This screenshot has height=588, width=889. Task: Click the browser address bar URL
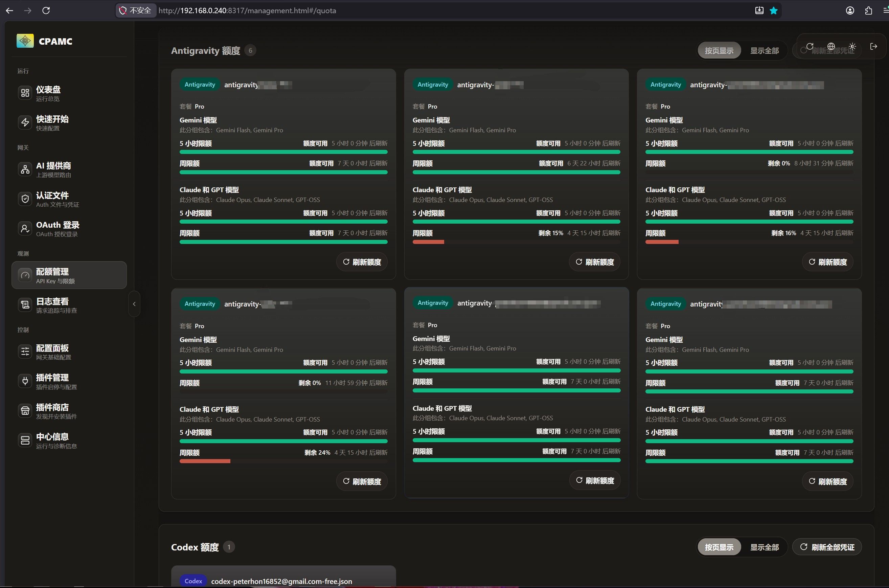247,10
